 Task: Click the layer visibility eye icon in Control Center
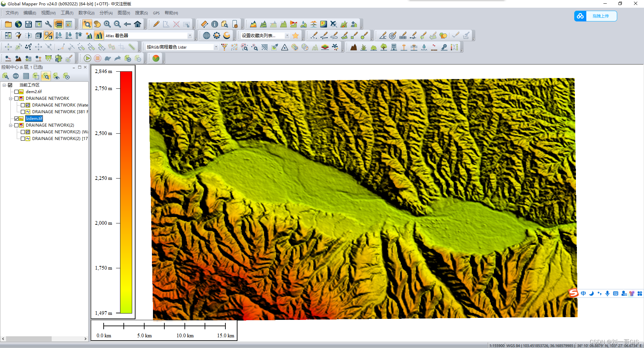[x=56, y=76]
